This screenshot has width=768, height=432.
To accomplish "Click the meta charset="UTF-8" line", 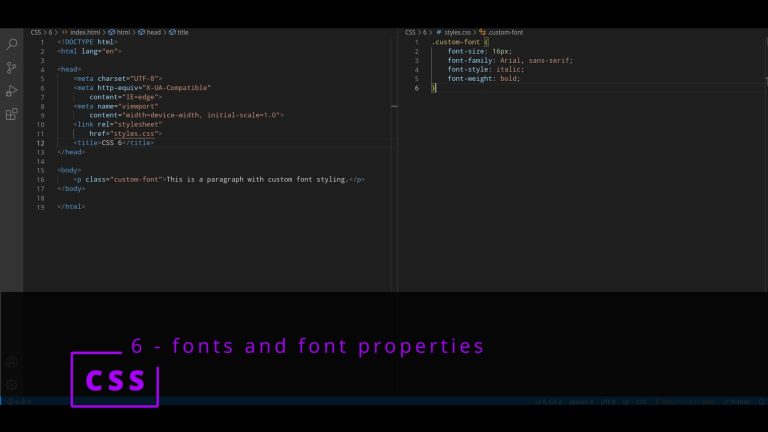I will tap(118, 78).
